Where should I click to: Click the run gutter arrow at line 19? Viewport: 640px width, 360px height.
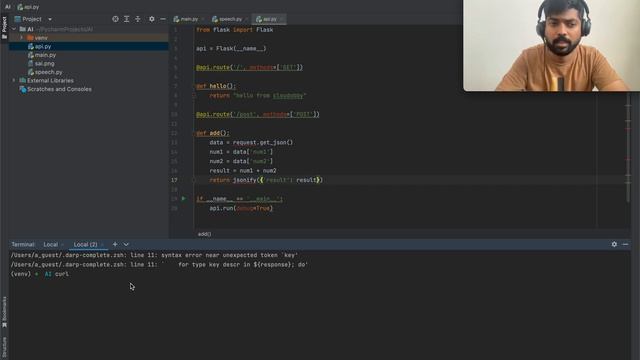(184, 199)
